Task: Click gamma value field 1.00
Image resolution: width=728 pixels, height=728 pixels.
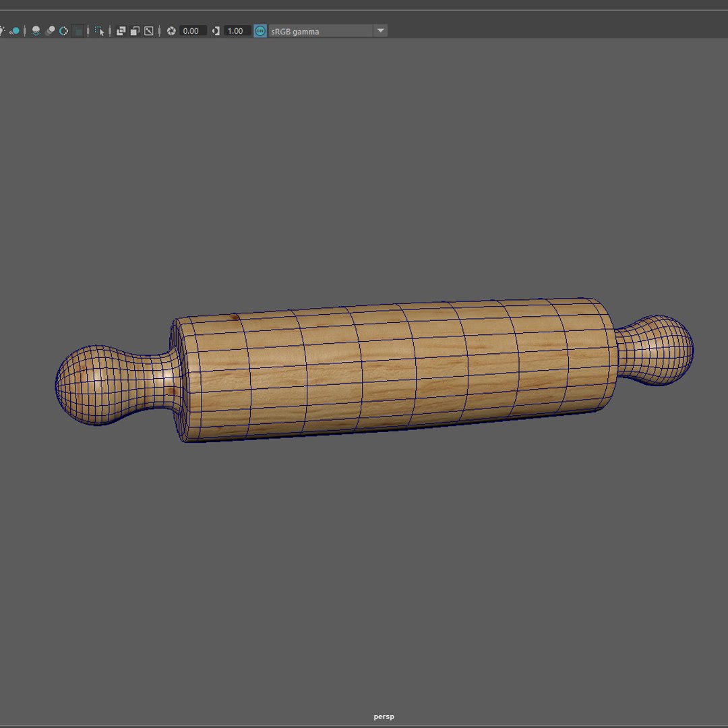Action: 237,31
